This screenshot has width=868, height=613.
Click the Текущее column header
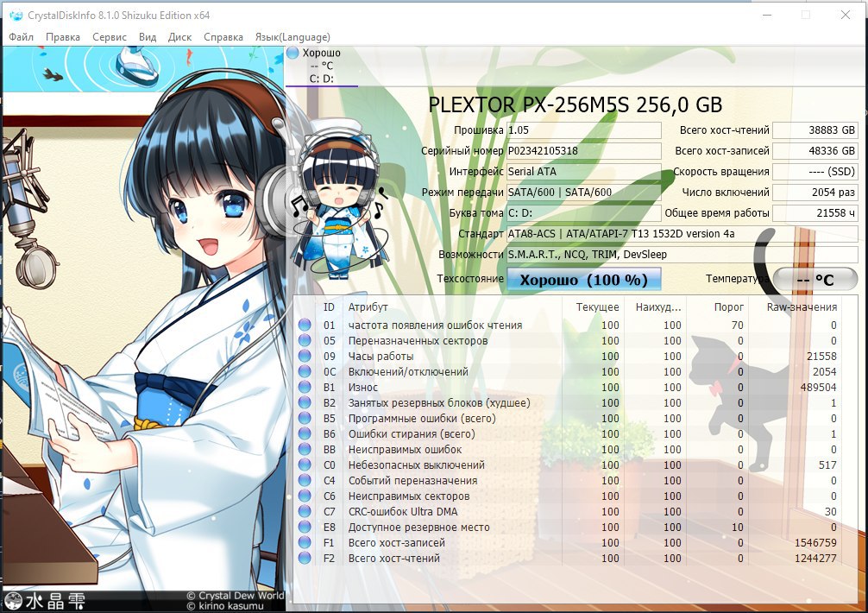coord(597,306)
